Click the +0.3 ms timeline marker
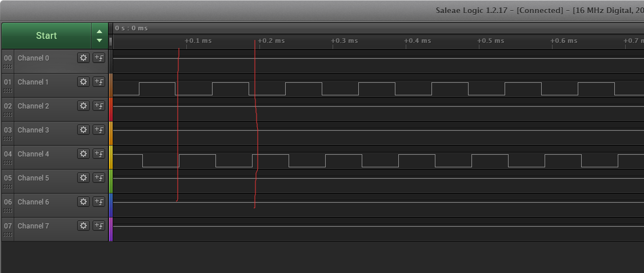Screen dimensions: 644x273 (x=344, y=41)
